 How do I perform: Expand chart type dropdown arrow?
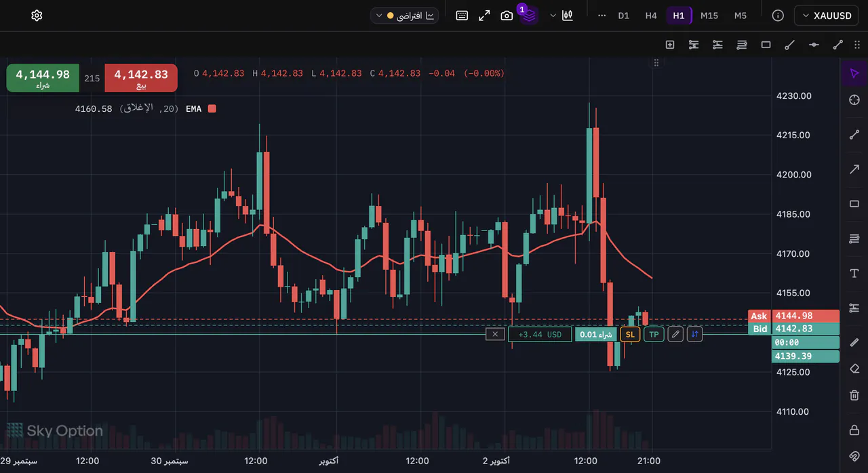click(x=553, y=16)
